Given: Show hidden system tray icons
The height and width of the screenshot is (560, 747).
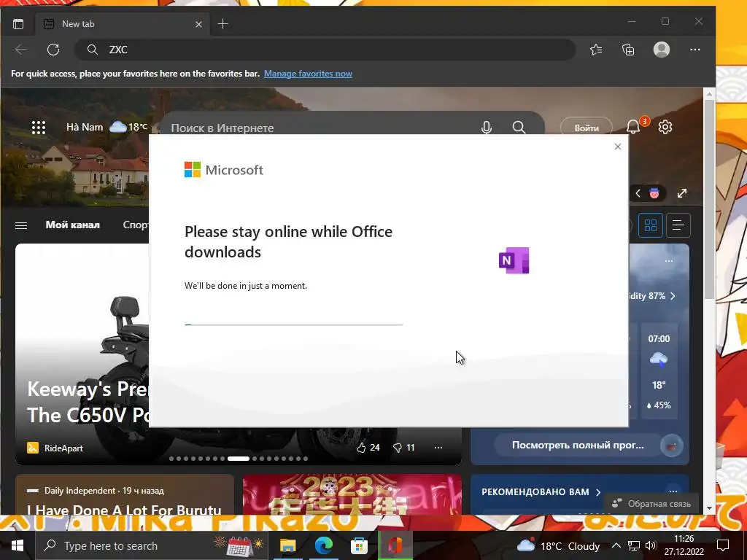Looking at the screenshot, I should point(616,545).
